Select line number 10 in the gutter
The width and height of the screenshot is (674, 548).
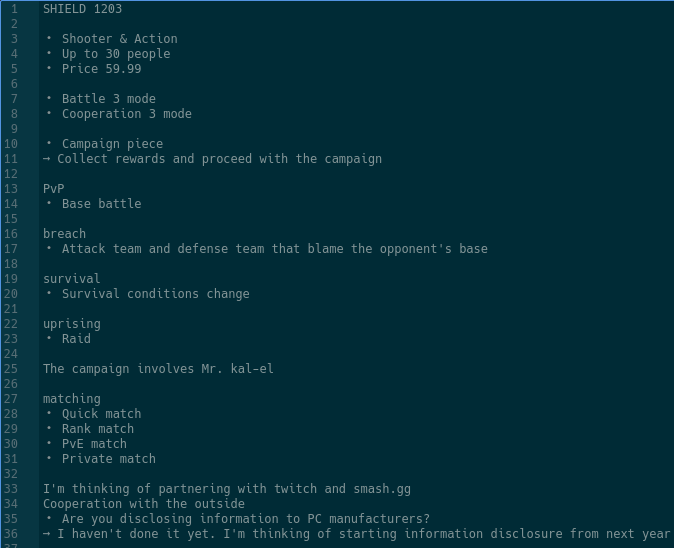pos(11,144)
